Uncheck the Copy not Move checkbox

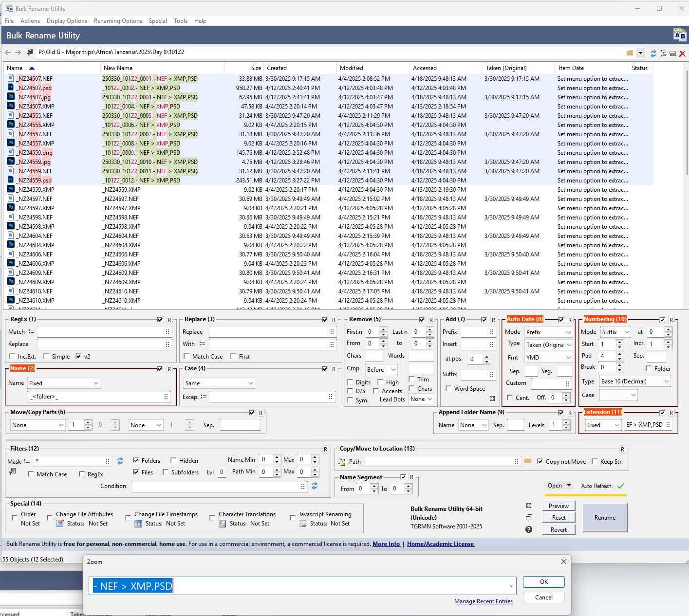click(x=540, y=461)
